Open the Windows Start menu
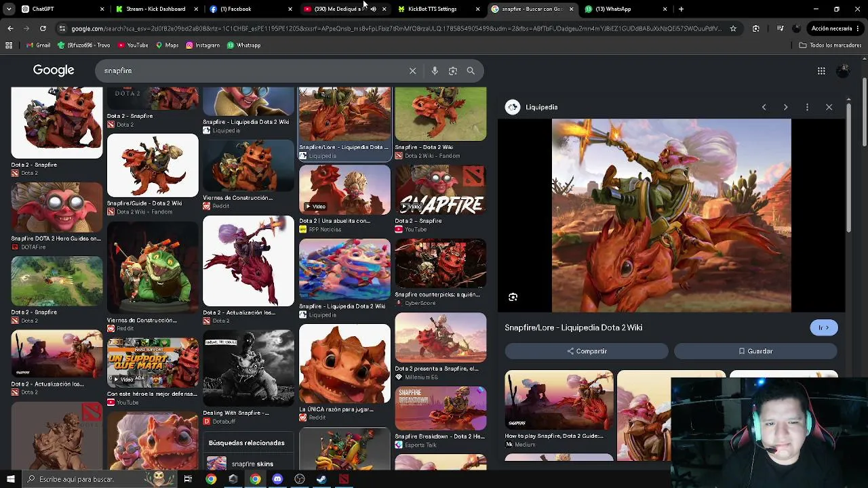This screenshot has width=868, height=488. tap(10, 479)
